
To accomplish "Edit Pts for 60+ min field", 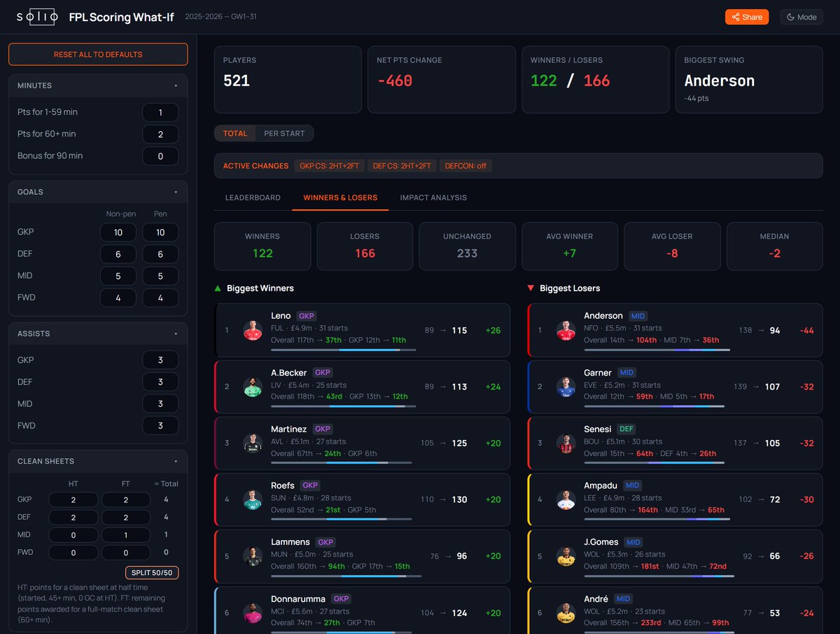I will pyautogui.click(x=160, y=134).
